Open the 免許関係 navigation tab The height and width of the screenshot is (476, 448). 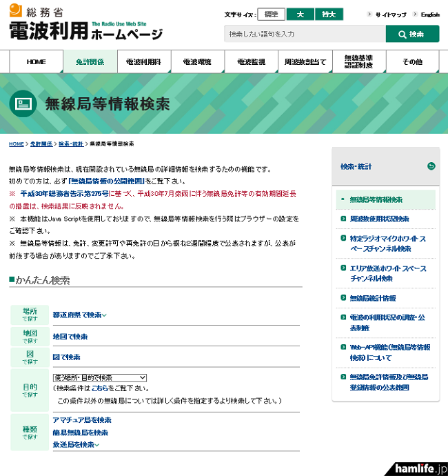(x=90, y=62)
